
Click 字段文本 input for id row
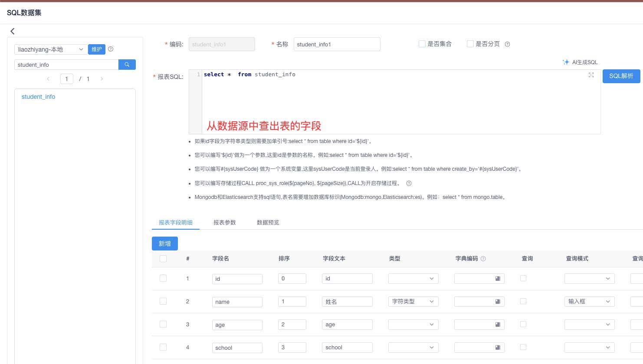[348, 279]
